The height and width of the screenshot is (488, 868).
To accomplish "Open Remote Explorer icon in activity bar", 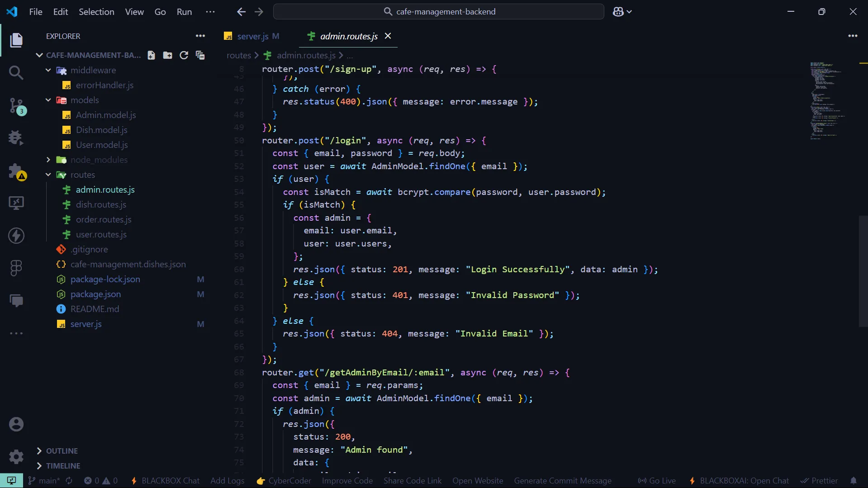I will point(16,203).
